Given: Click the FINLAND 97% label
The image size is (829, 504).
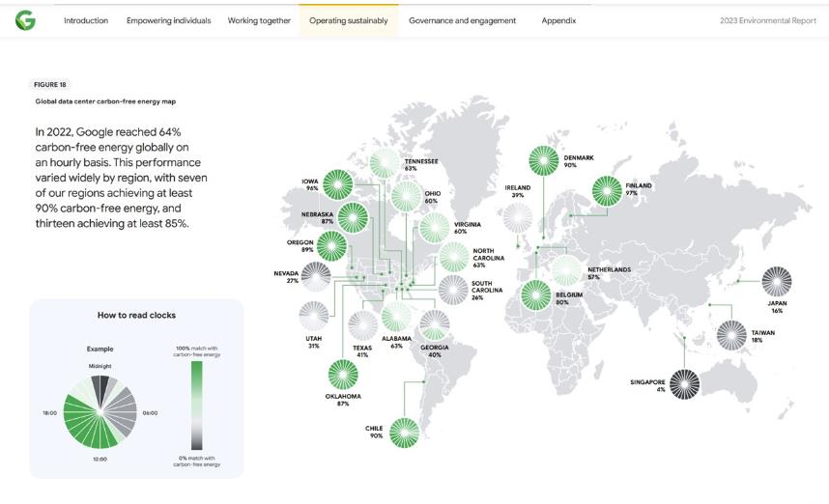Looking at the screenshot, I should pyautogui.click(x=638, y=189).
